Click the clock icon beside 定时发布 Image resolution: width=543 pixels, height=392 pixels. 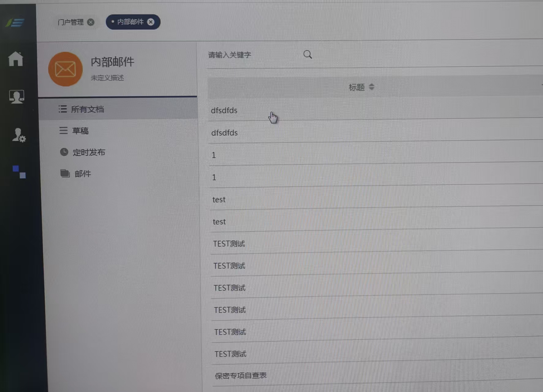click(63, 152)
